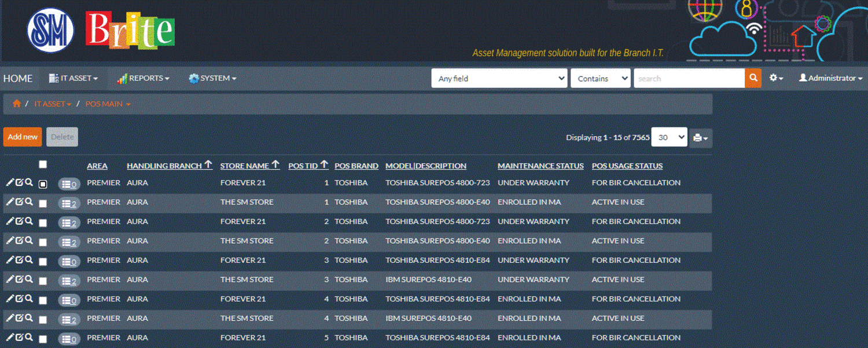Open the SYSTEM navbar menu
The width and height of the screenshot is (868, 348).
[212, 78]
